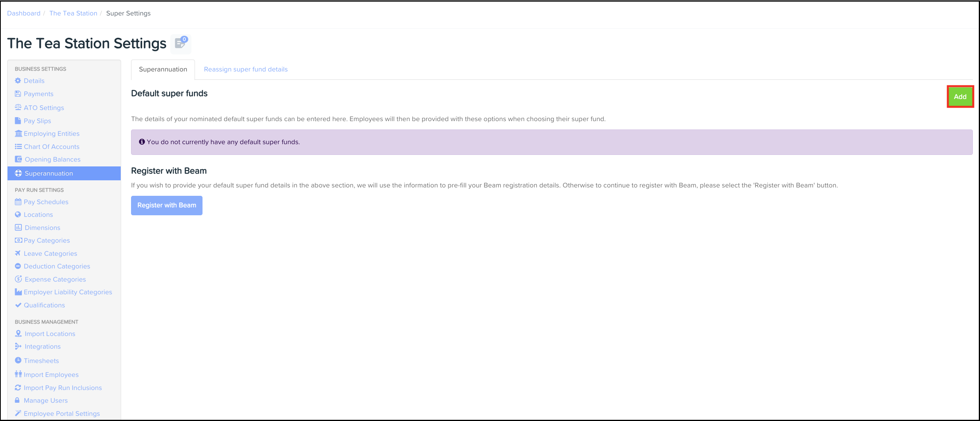
Task: Click the checkmark icon for Qualifications
Action: (18, 305)
